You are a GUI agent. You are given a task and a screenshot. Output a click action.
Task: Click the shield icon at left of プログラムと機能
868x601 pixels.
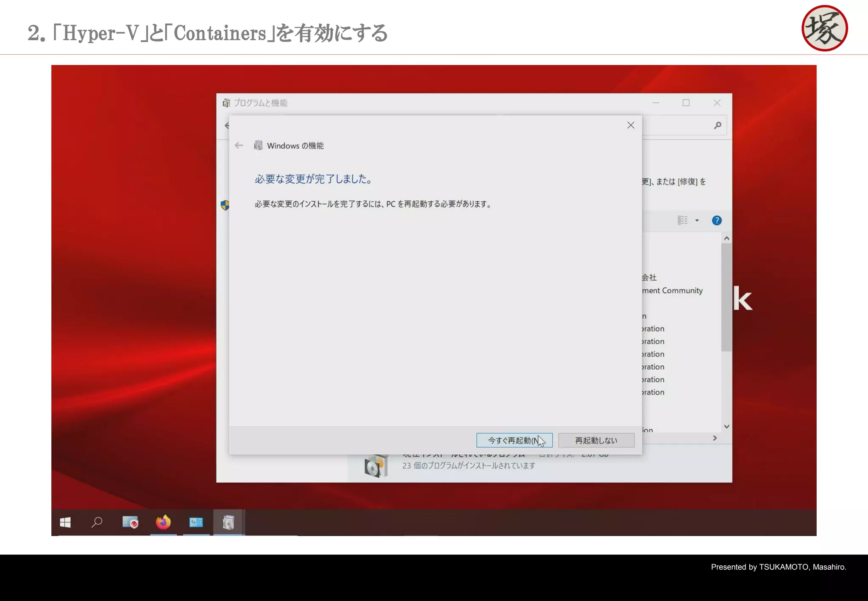pos(225,205)
